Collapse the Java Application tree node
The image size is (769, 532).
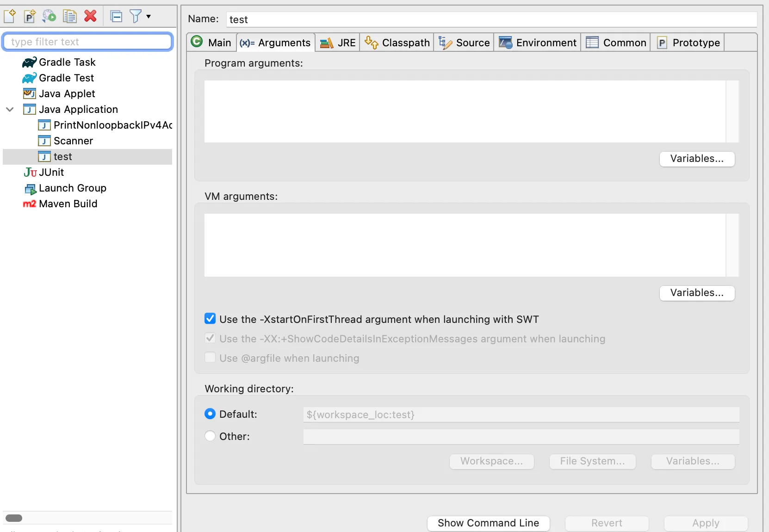[10, 109]
